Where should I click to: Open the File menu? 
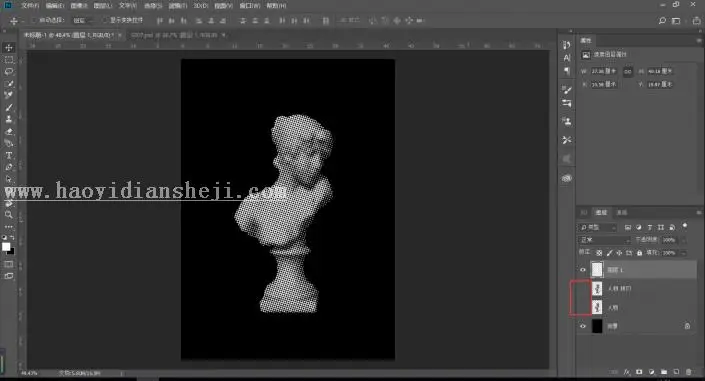tap(30, 6)
